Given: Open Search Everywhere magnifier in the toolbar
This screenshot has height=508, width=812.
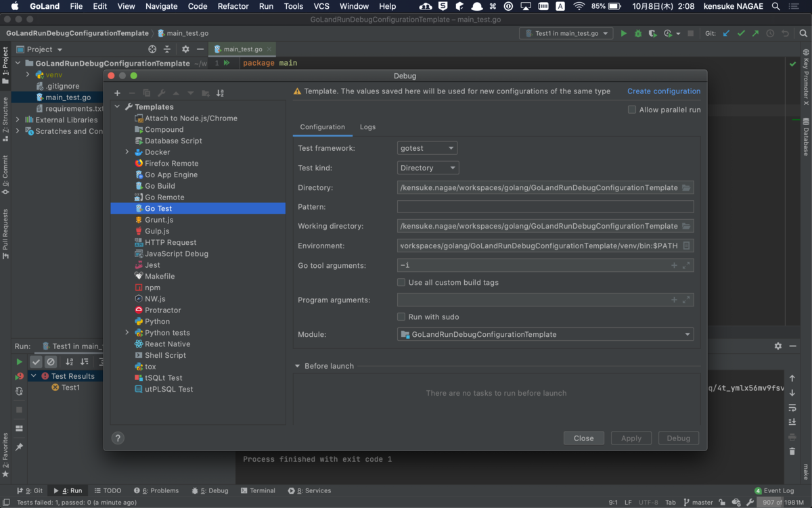Looking at the screenshot, I should [x=803, y=33].
